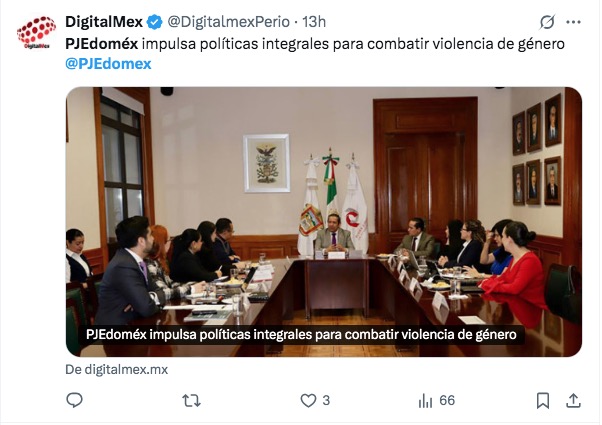The image size is (602, 425).
Task: Open the @DigitalmexPerio handle
Action: [228, 22]
